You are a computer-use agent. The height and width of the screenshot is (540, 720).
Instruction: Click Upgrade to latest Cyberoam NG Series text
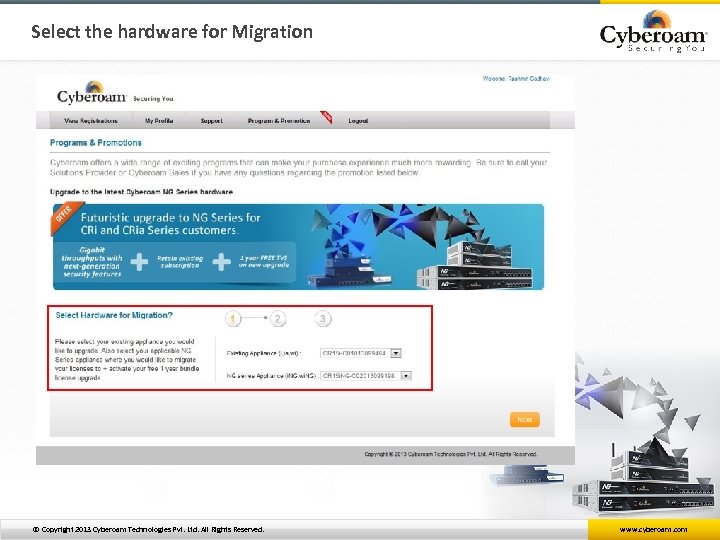pos(141,192)
